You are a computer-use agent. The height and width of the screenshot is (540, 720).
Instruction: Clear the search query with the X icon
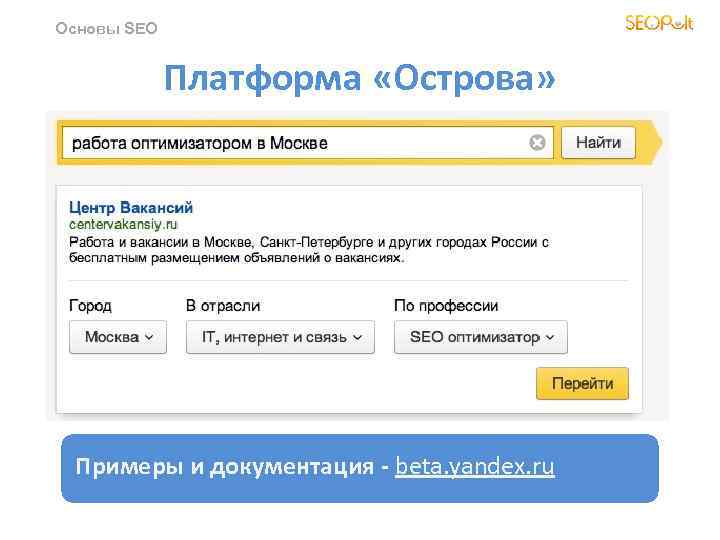click(x=537, y=143)
